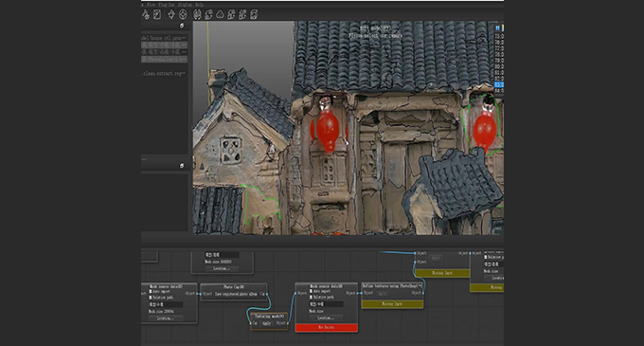Click the two curved arrows refresh icon
This screenshot has width=644, height=346.
(x=208, y=15)
